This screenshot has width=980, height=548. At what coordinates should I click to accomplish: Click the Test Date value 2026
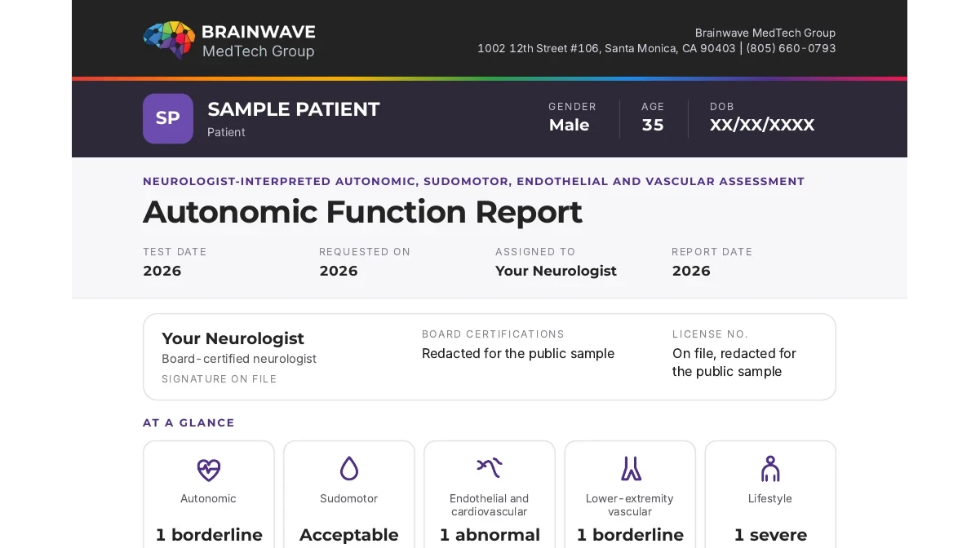tap(162, 271)
